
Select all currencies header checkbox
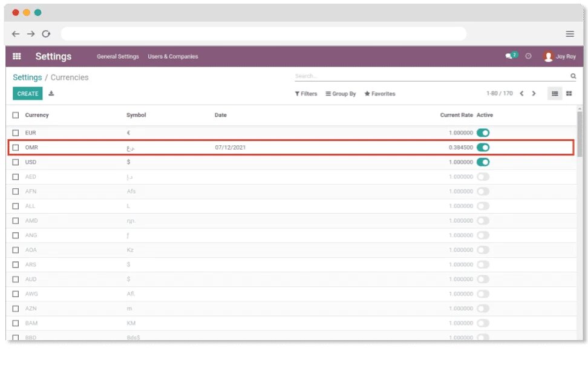click(16, 115)
